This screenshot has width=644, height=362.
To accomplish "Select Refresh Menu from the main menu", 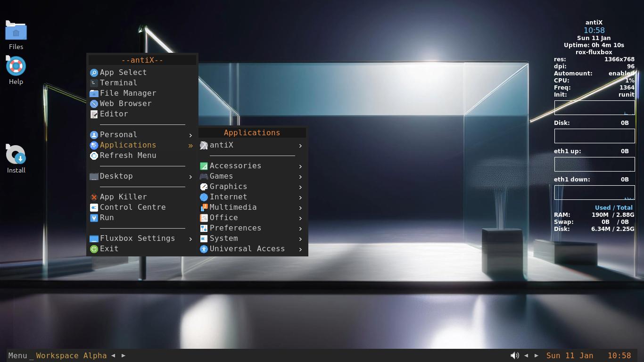I will [127, 155].
